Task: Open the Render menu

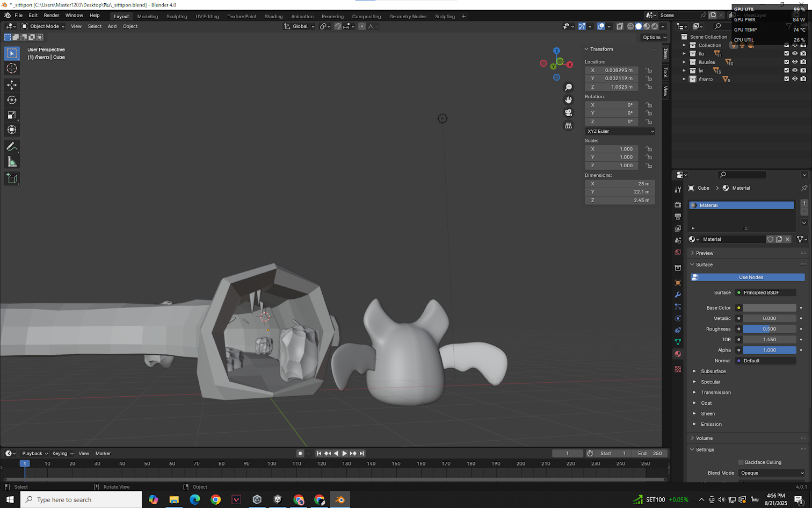Action: tap(52, 16)
